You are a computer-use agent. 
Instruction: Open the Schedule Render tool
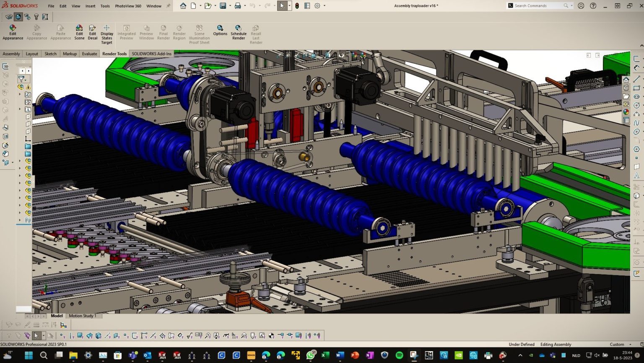[x=238, y=31]
